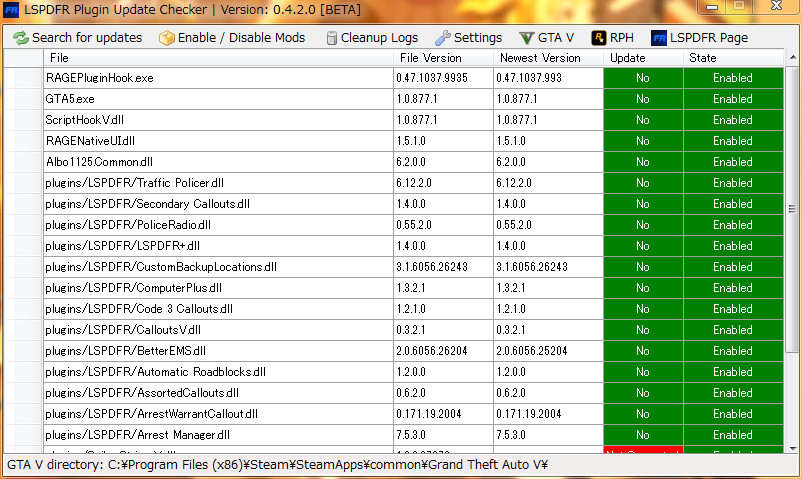Click the LSPDFR Page logo icon
Image resolution: width=802 pixels, height=479 pixels.
tap(659, 38)
